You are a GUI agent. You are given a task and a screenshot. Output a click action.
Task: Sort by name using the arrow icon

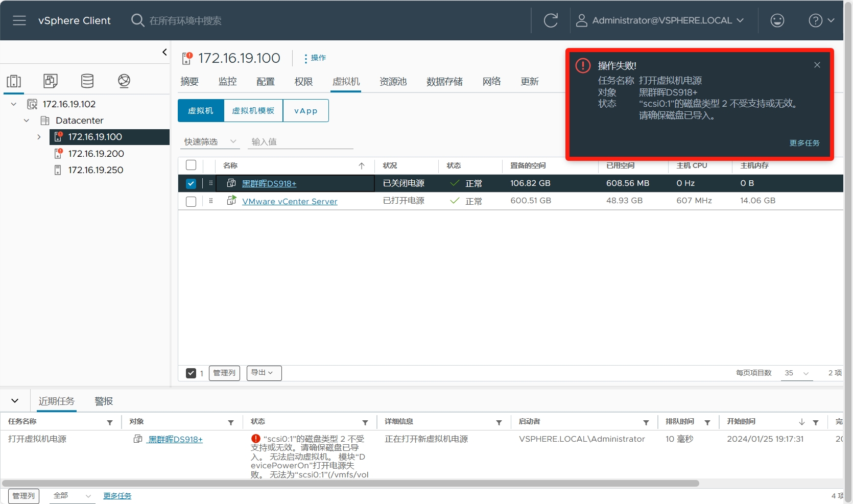tap(362, 165)
